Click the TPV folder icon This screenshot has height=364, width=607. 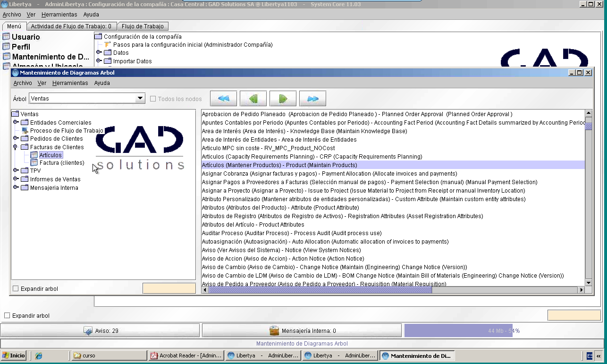tap(25, 170)
